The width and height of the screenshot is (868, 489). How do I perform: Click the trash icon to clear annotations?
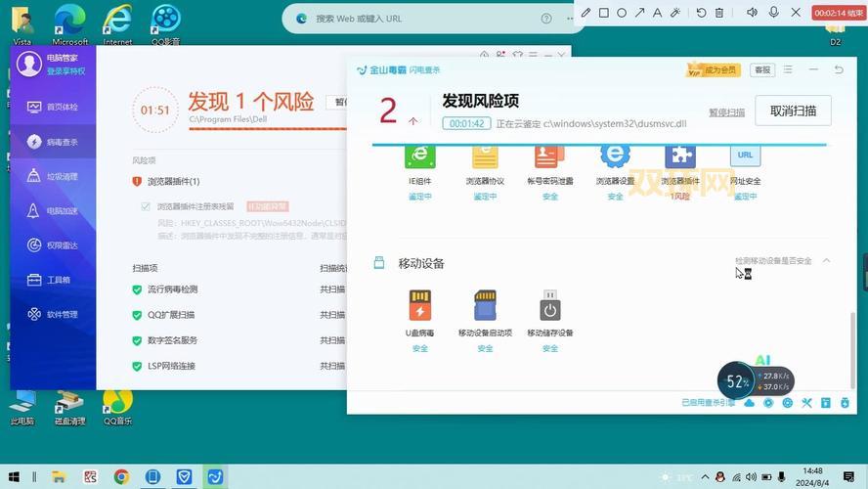tap(719, 12)
